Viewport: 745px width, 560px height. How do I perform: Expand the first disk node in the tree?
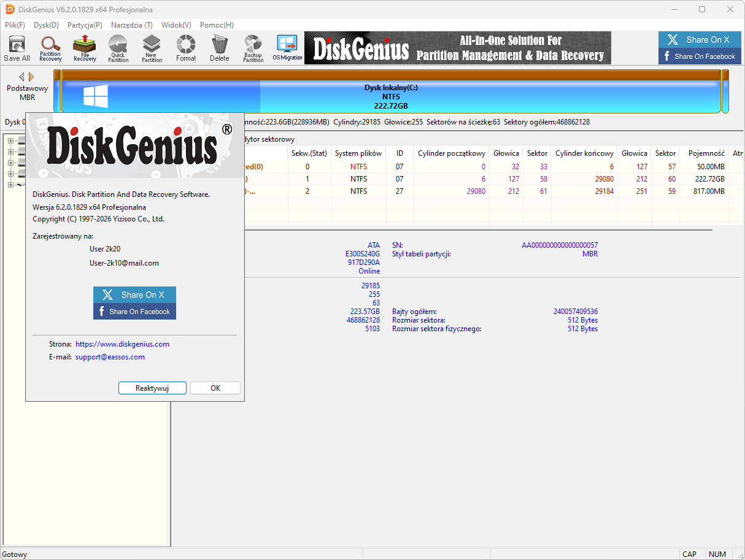click(x=10, y=140)
